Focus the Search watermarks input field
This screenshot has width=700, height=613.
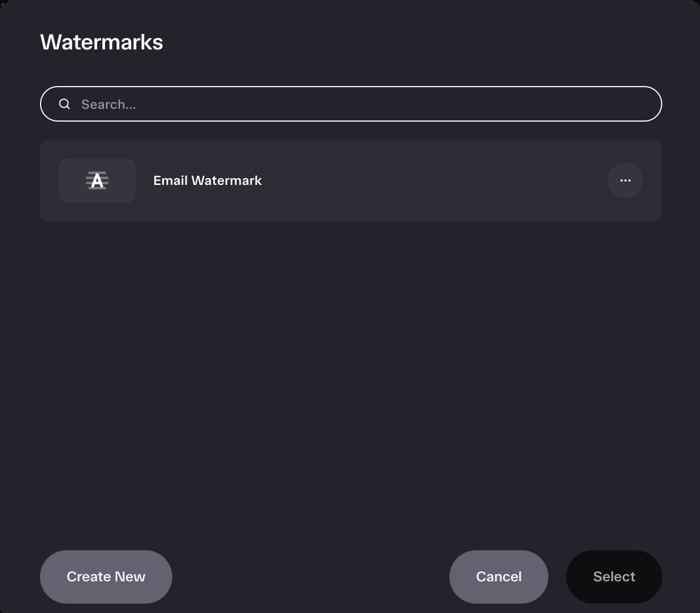pos(351,104)
